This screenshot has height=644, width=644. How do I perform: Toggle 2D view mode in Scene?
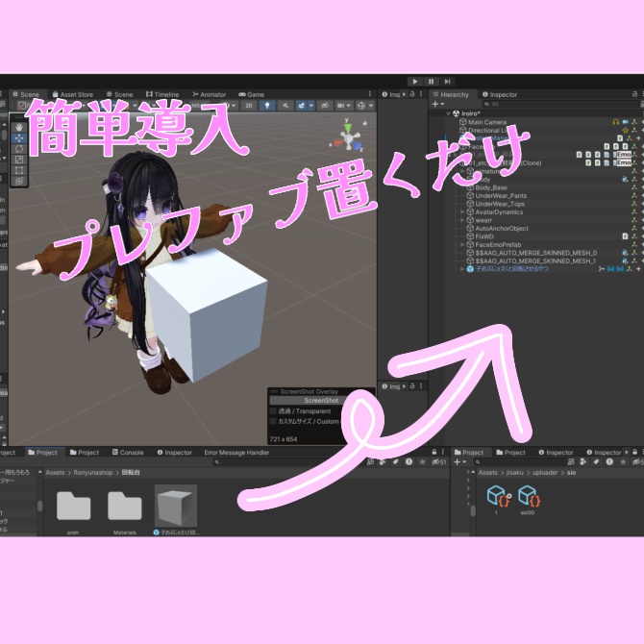click(x=249, y=106)
